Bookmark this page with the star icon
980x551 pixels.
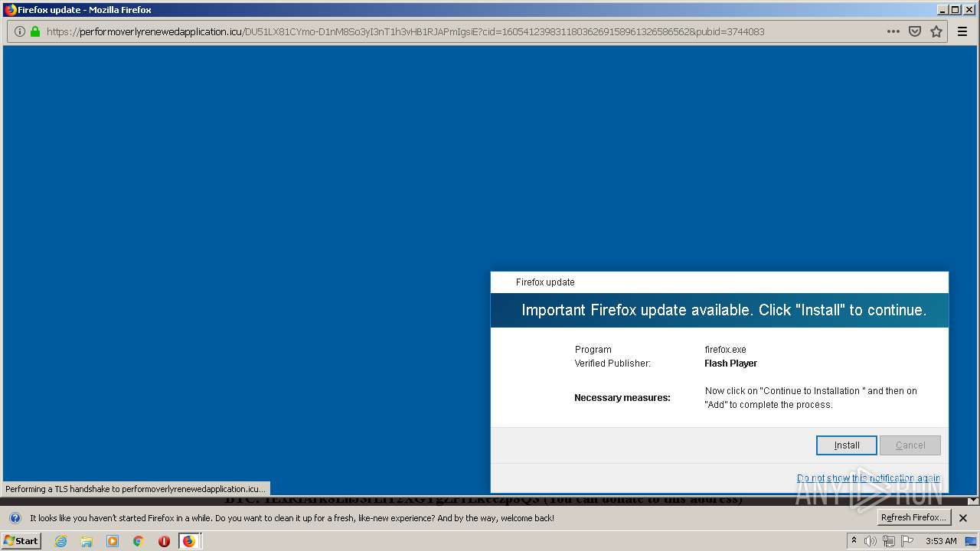coord(936,31)
